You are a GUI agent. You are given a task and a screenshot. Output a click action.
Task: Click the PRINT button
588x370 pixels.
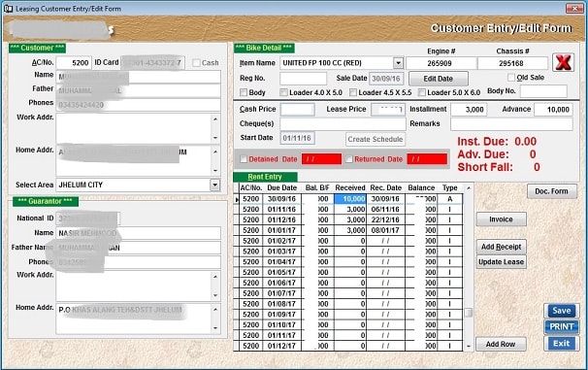(562, 326)
